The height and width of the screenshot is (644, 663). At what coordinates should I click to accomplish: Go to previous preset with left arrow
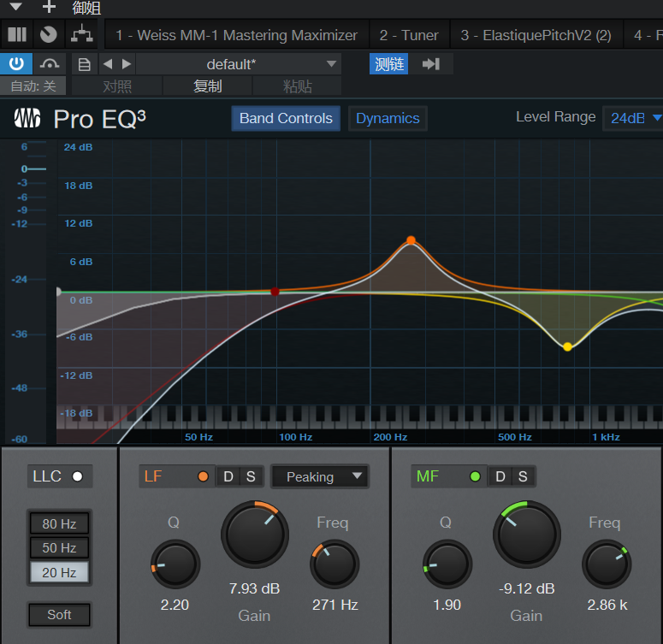pyautogui.click(x=108, y=64)
